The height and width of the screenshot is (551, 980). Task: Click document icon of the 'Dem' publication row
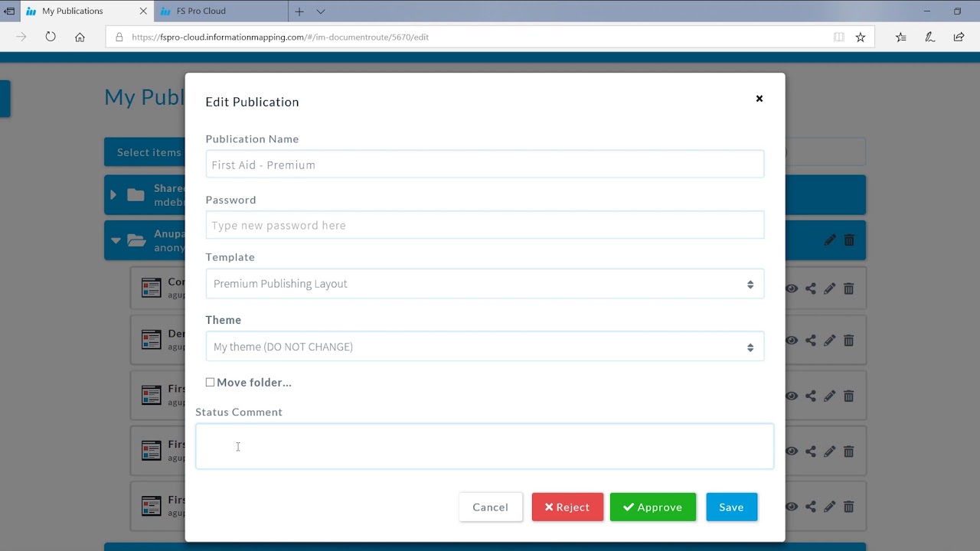(x=152, y=339)
